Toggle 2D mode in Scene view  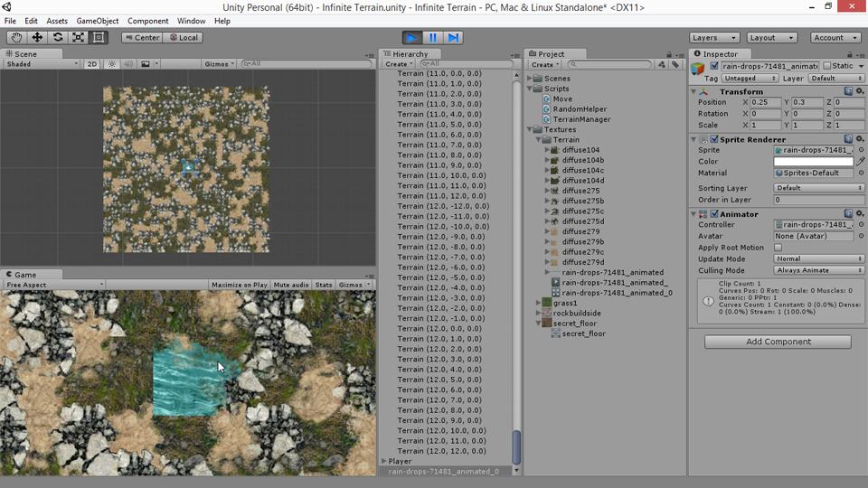pyautogui.click(x=92, y=64)
